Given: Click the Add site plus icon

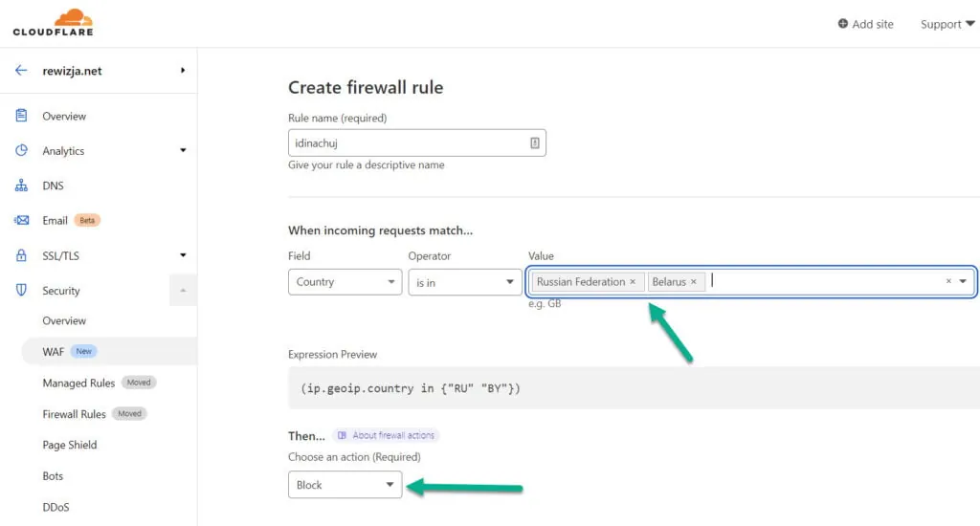Looking at the screenshot, I should [x=842, y=24].
